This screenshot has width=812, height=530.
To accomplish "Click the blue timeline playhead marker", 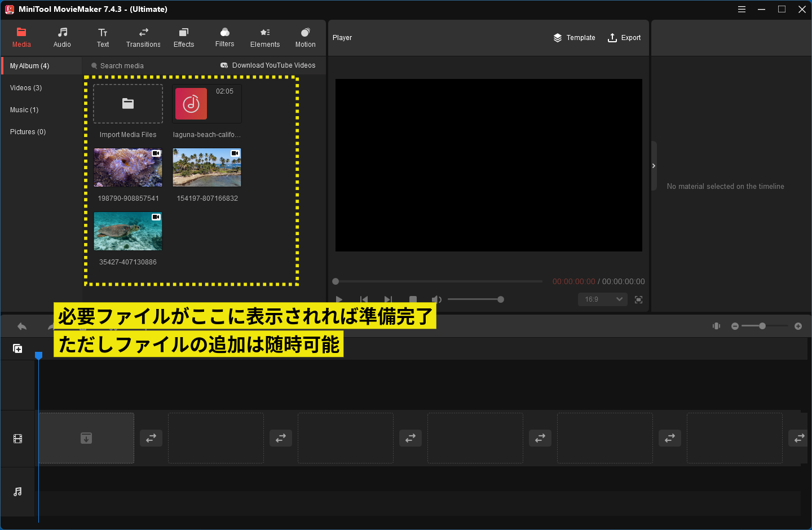I will pyautogui.click(x=39, y=355).
